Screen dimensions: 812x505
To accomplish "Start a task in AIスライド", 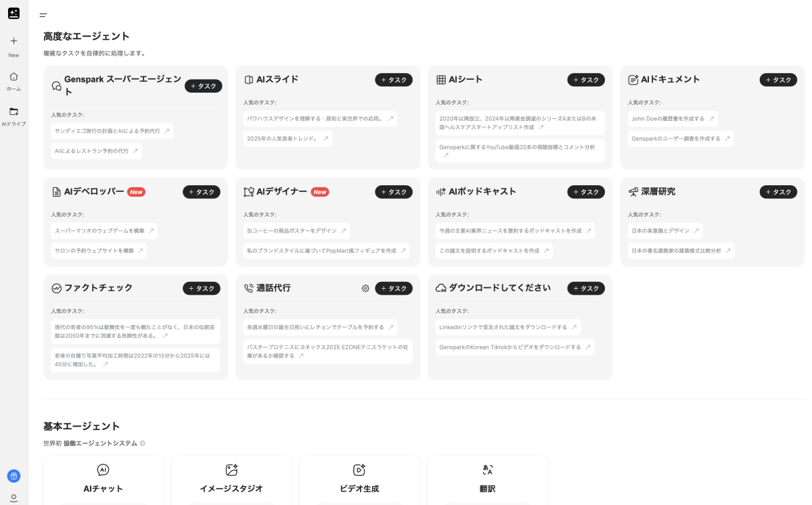I will [x=394, y=80].
